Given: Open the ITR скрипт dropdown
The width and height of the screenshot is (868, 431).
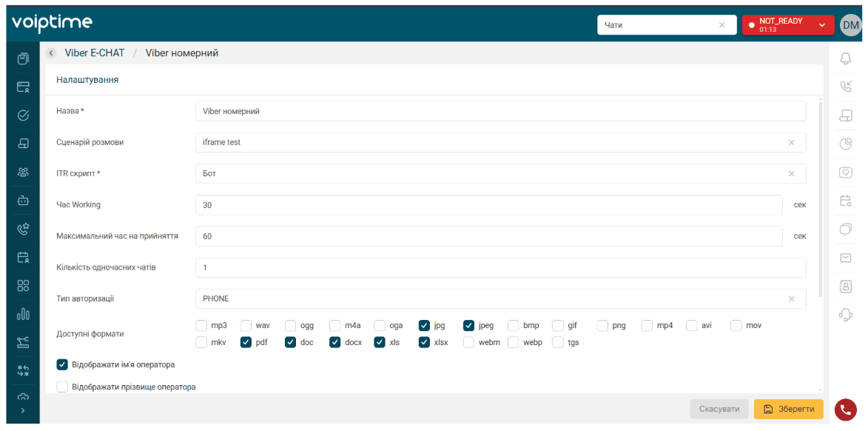Looking at the screenshot, I should [x=500, y=174].
